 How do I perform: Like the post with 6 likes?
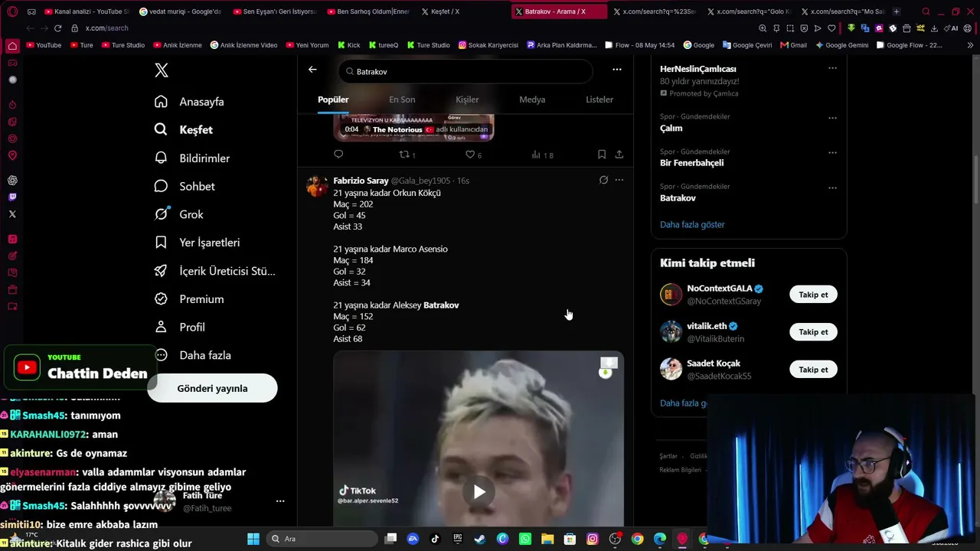[x=474, y=155]
